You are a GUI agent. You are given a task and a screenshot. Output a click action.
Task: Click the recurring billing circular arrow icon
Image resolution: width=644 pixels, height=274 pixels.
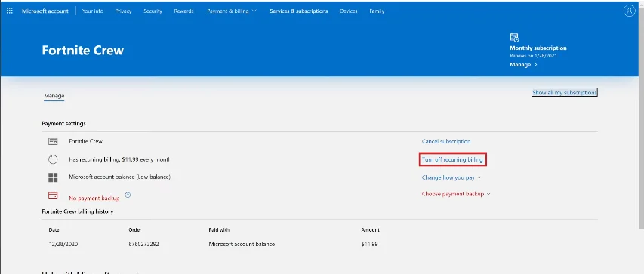pos(53,159)
